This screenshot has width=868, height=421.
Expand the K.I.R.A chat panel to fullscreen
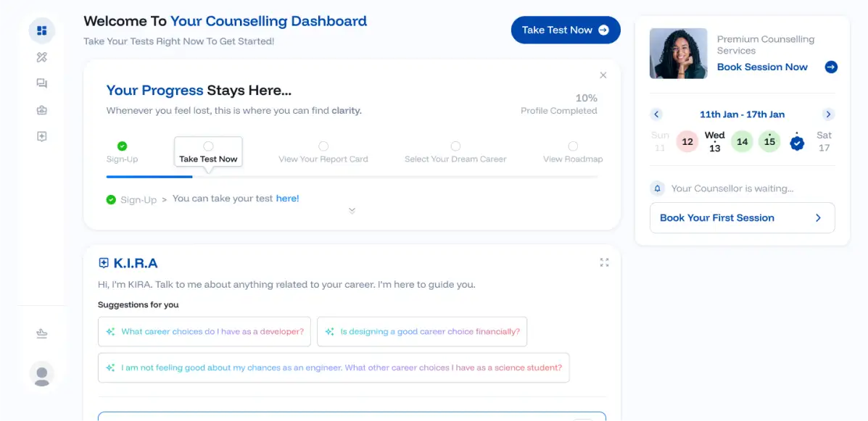(x=605, y=262)
